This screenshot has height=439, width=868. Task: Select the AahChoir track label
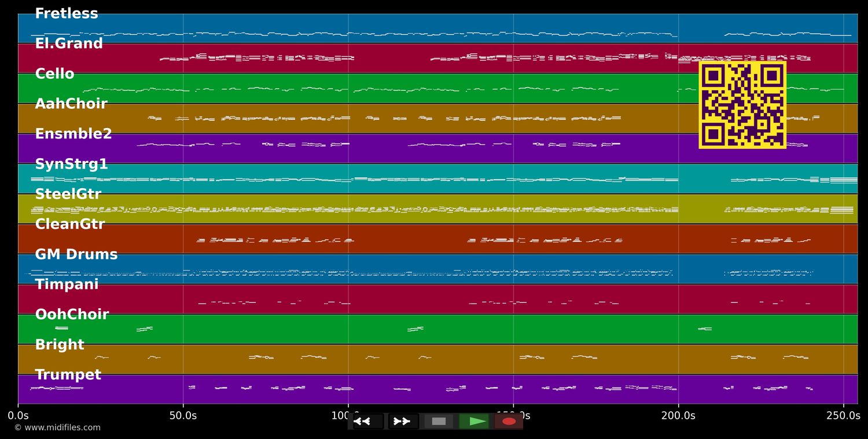pyautogui.click(x=71, y=104)
